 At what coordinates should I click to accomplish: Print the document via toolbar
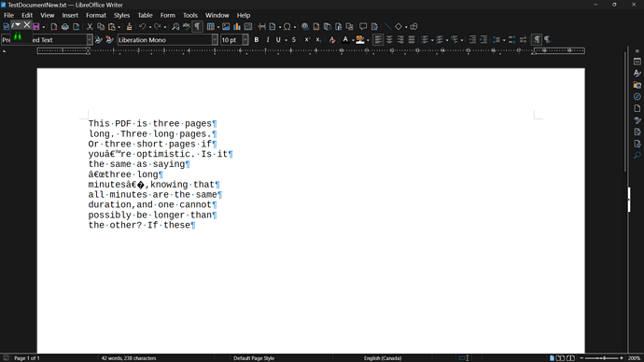point(65,27)
